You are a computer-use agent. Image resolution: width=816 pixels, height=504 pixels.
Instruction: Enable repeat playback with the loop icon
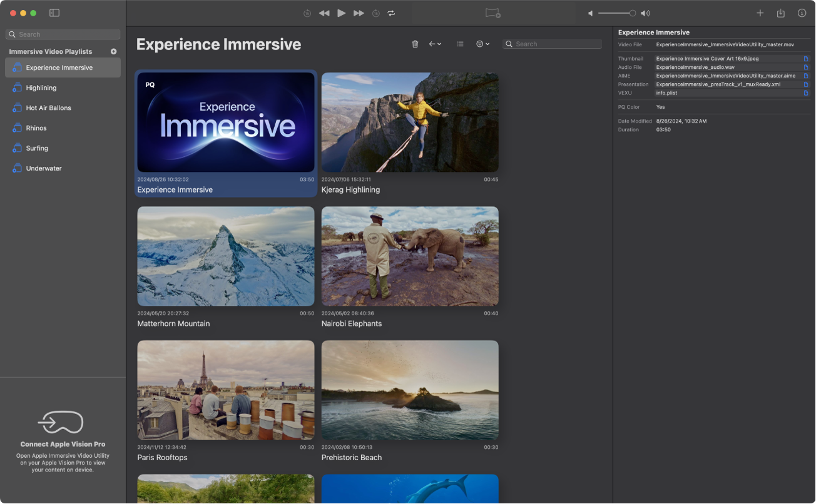tap(391, 13)
